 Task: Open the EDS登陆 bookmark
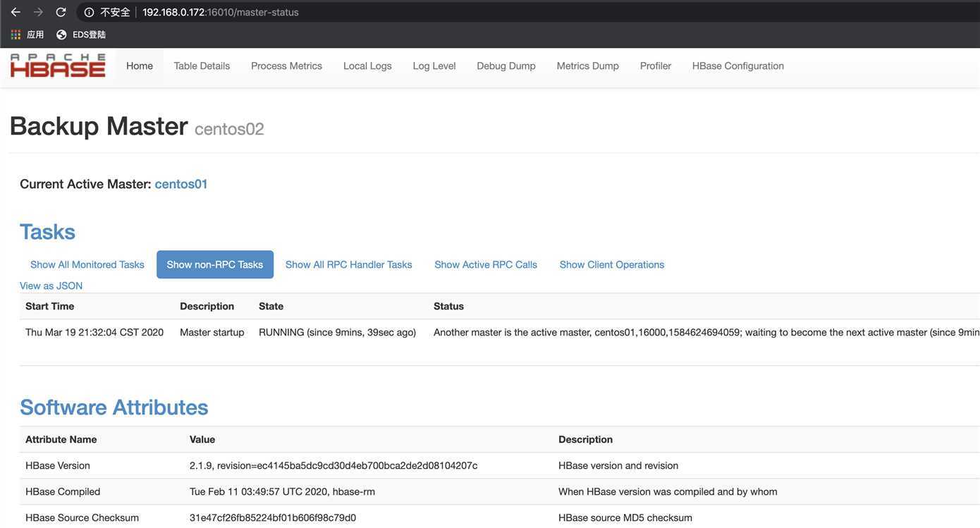pos(81,35)
